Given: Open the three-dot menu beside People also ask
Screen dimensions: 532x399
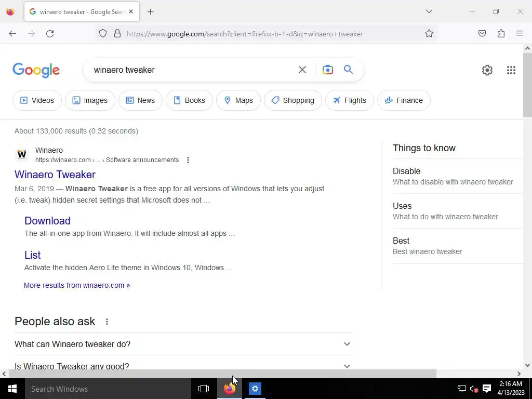Looking at the screenshot, I should click(107, 321).
